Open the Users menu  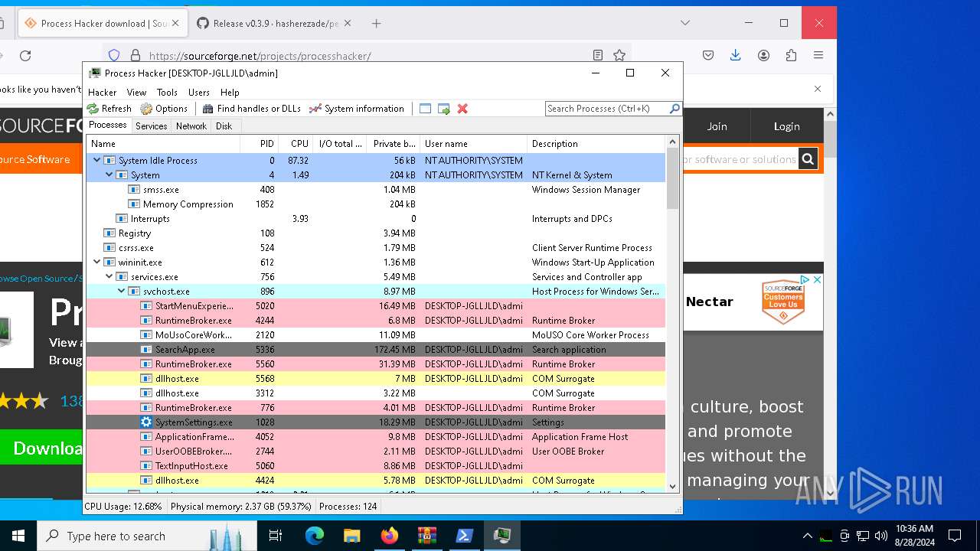[x=199, y=92]
